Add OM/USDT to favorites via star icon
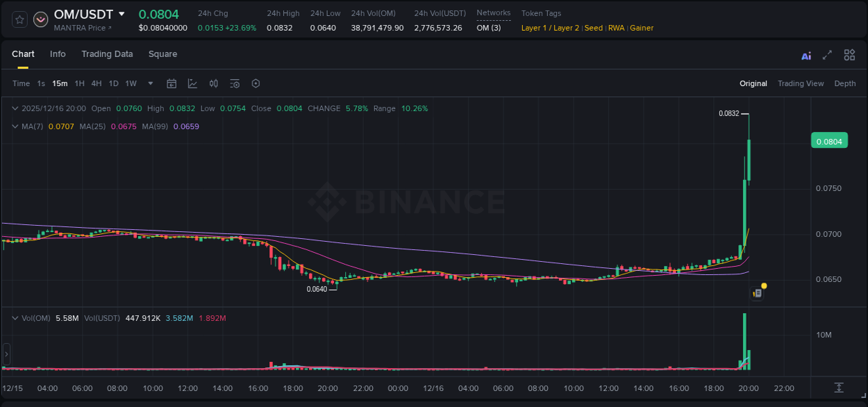Viewport: 868px width, 407px height. pos(19,19)
